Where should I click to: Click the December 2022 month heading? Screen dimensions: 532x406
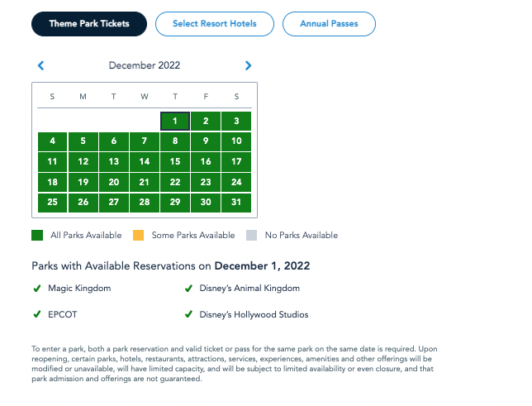(145, 65)
